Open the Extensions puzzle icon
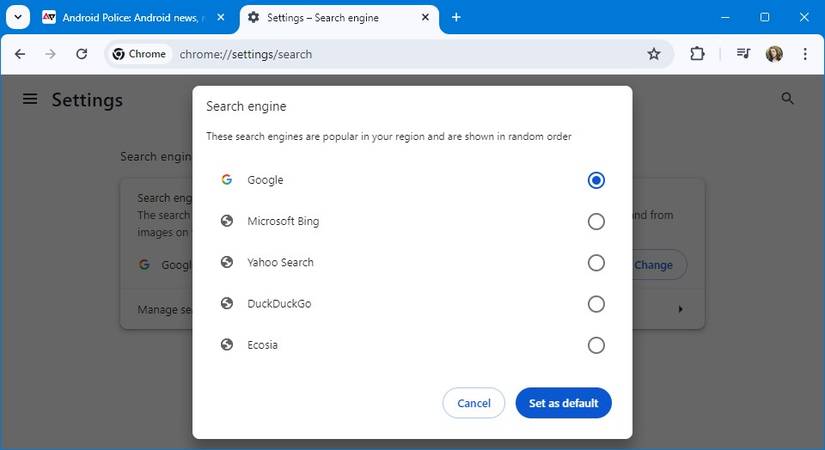This screenshot has width=825, height=450. [698, 54]
